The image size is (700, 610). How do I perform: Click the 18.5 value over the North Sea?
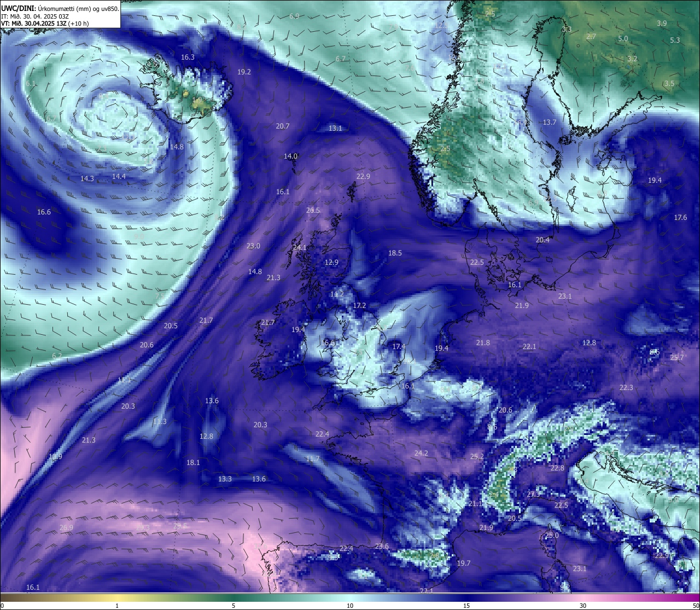pos(395,253)
